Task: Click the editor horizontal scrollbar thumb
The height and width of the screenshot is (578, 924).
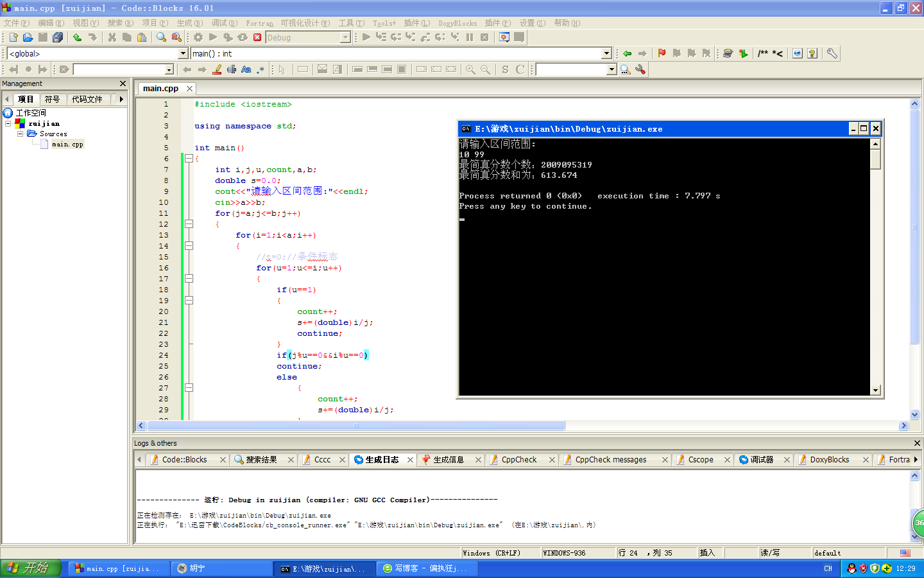Action: tap(356, 426)
